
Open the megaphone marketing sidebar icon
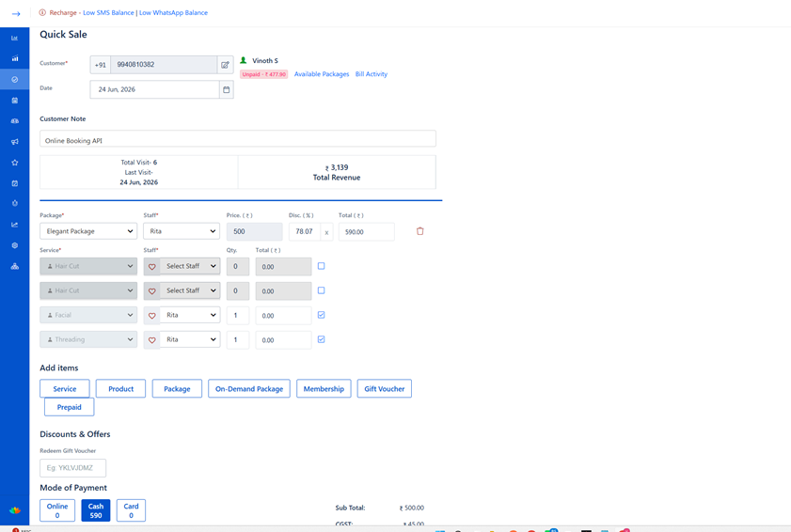[x=15, y=142]
